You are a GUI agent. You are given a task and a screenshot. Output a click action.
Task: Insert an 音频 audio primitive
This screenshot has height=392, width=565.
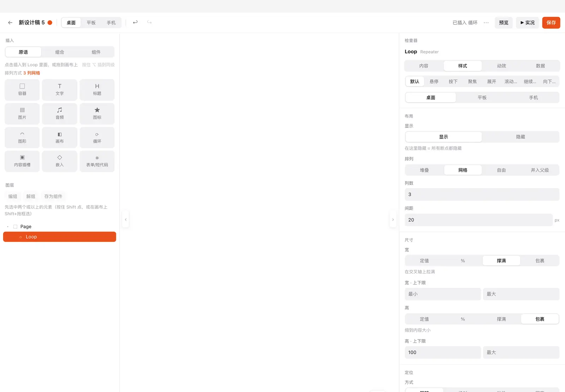click(60, 114)
